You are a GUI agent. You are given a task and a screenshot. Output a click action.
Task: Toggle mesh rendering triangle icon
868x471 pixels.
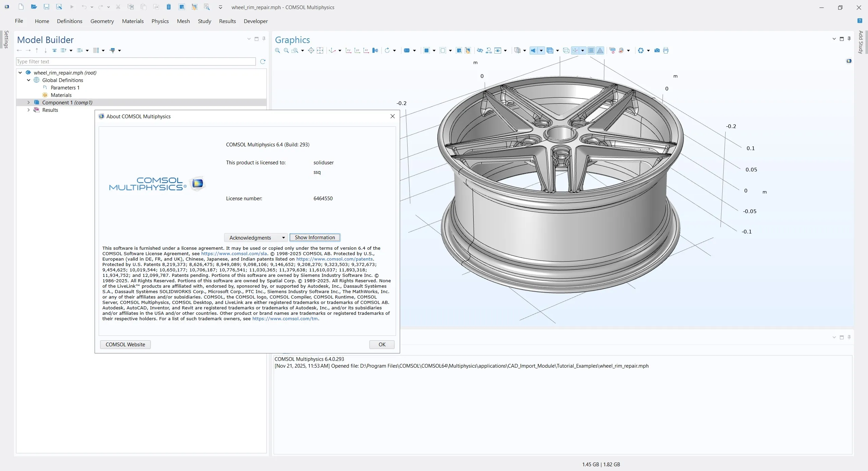600,50
